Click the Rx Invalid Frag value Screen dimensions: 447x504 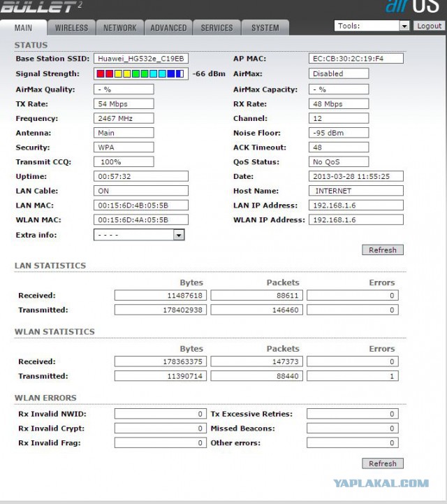pos(160,442)
